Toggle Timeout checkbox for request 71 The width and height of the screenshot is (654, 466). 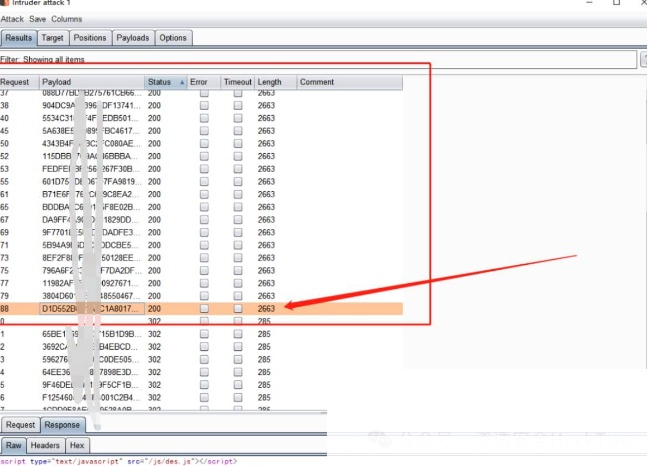pos(238,246)
